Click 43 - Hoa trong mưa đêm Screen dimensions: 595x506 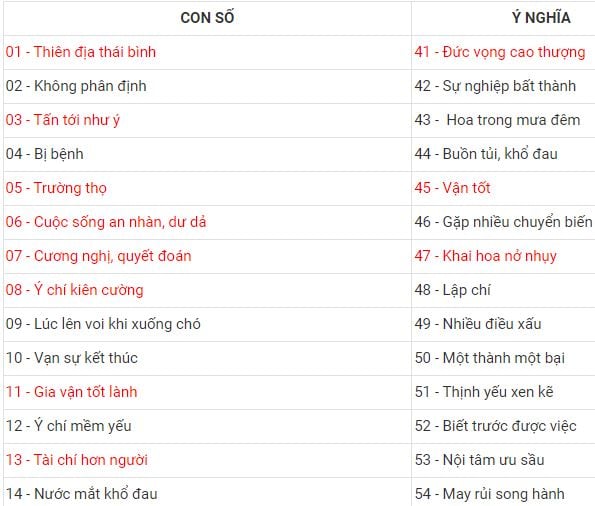pyautogui.click(x=497, y=120)
